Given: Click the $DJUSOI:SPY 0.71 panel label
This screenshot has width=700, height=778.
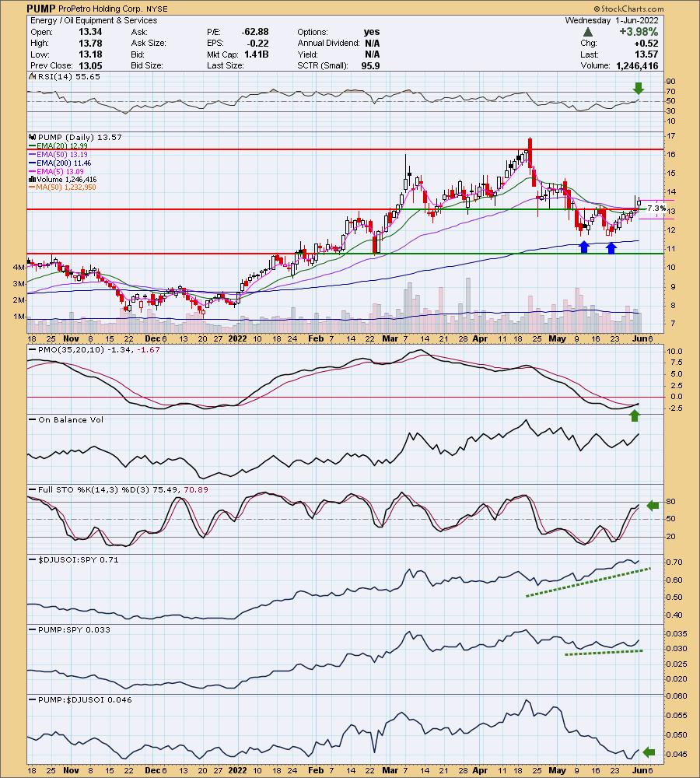Looking at the screenshot, I should pos(78,559).
